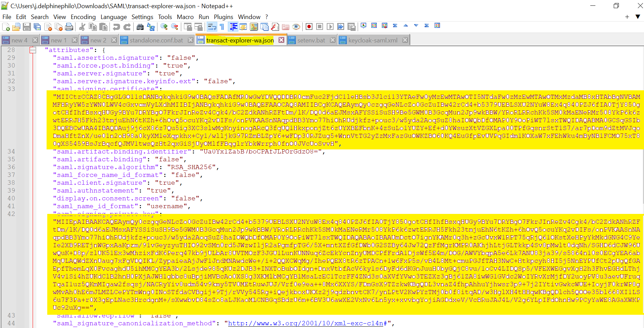Toggle the indent guide button
The width and height of the screenshot is (644, 328).
tap(233, 26)
